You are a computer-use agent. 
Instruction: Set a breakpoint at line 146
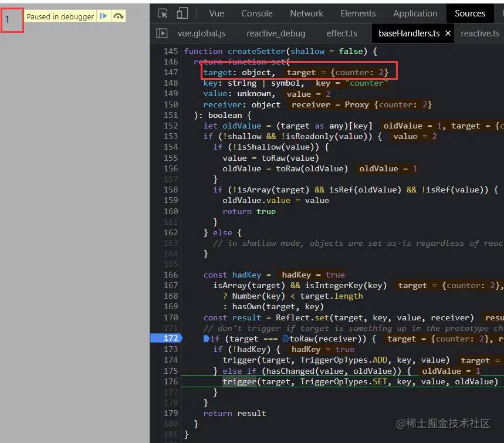tap(170, 62)
